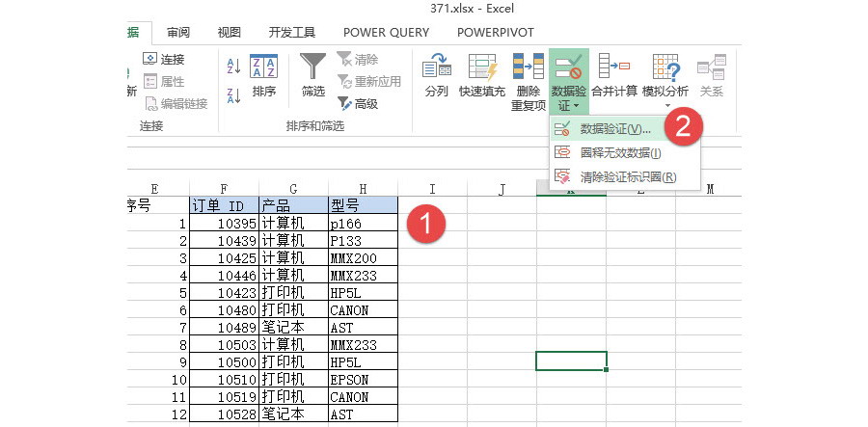
Task: Click the 数据验证 ribbon button icon
Action: (568, 67)
